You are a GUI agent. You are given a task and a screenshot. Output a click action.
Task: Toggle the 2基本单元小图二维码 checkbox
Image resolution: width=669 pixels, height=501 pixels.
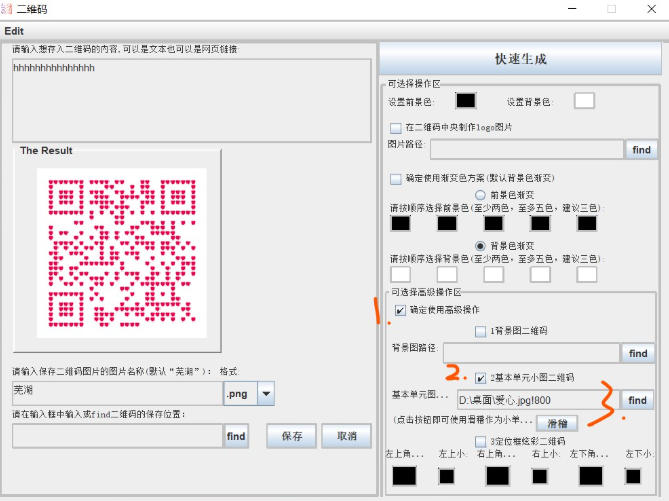[481, 378]
